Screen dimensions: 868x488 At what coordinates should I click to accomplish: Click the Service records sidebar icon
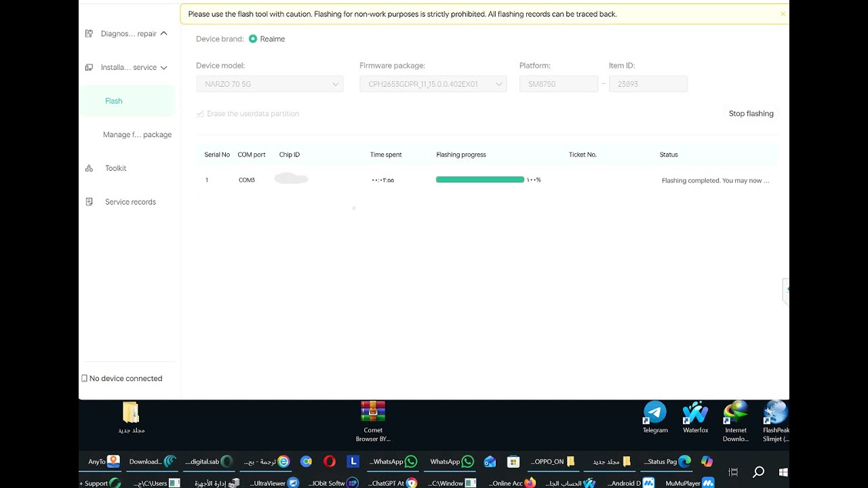point(89,202)
